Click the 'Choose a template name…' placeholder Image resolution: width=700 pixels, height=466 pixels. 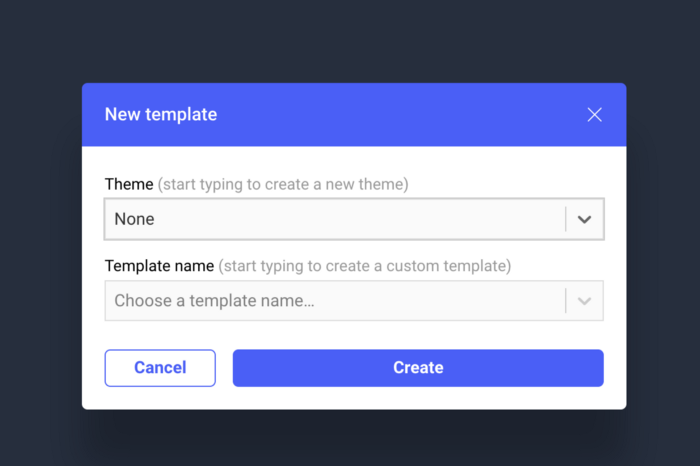(x=214, y=301)
